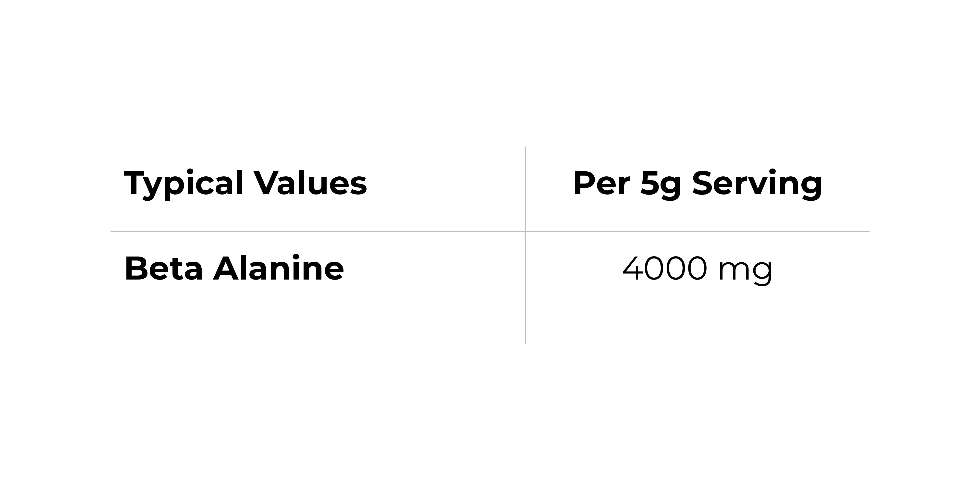The image size is (980, 490).
Task: Click the number "4000" in the value cell
Action: pyautogui.click(x=665, y=269)
